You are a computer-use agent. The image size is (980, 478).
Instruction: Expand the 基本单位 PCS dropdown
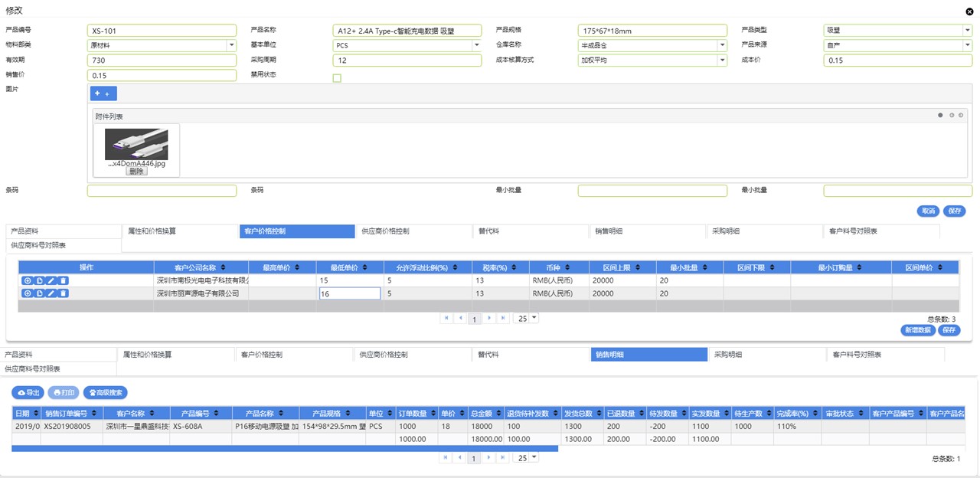476,45
